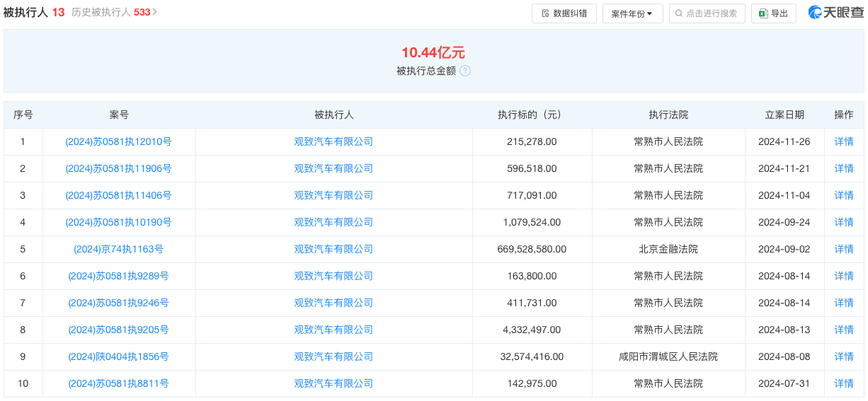
Task: View 详情 for row 10
Action: 844,383
